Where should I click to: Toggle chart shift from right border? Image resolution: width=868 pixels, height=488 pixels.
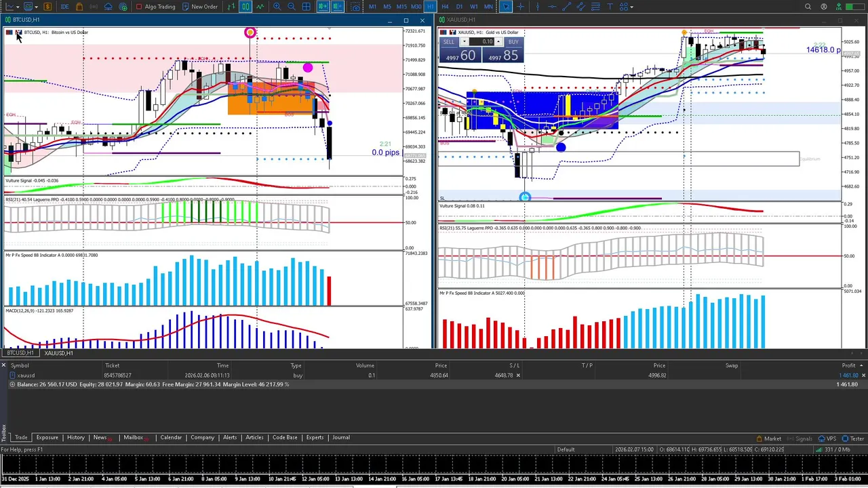tap(338, 7)
